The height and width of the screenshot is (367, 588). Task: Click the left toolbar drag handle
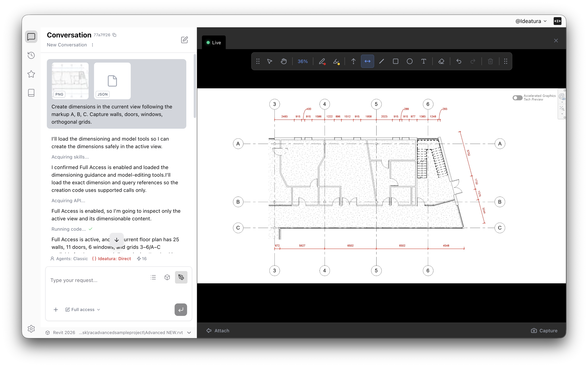pyautogui.click(x=258, y=61)
